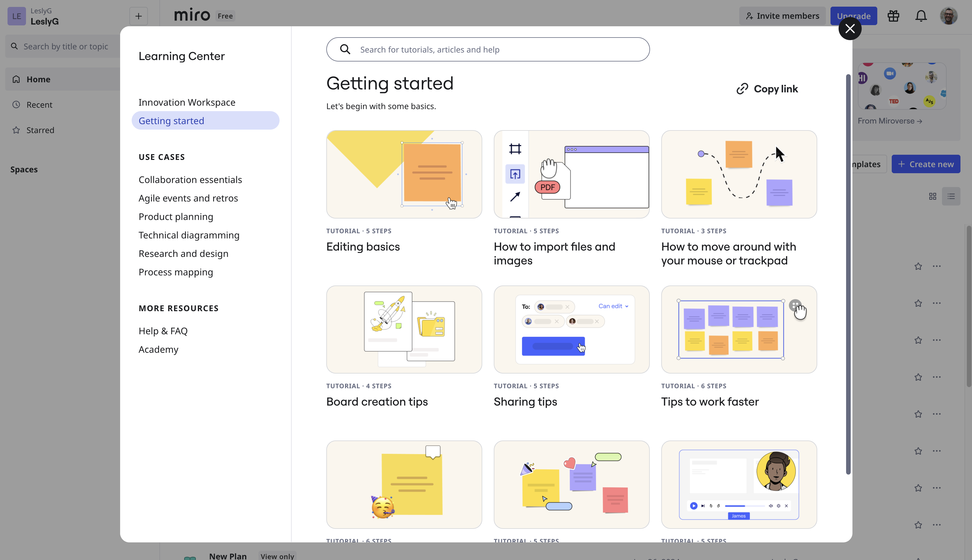This screenshot has width=972, height=560.
Task: Click the add team plus icon
Action: coord(139,16)
